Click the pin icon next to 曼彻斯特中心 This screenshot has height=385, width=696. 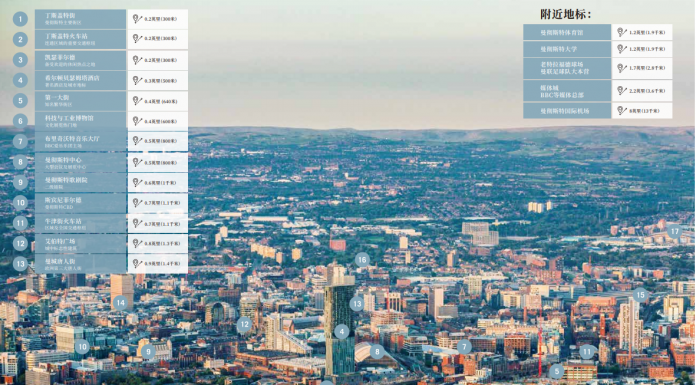coord(137,162)
